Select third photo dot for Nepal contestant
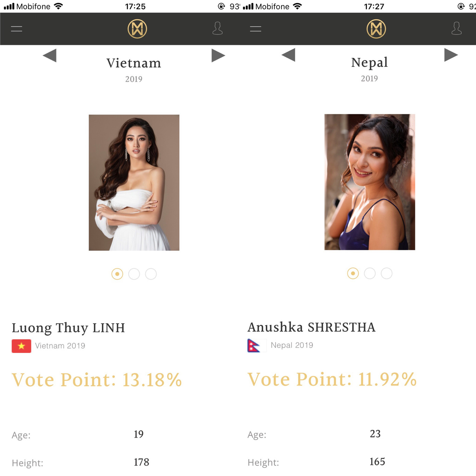This screenshot has width=476, height=476. [386, 273]
